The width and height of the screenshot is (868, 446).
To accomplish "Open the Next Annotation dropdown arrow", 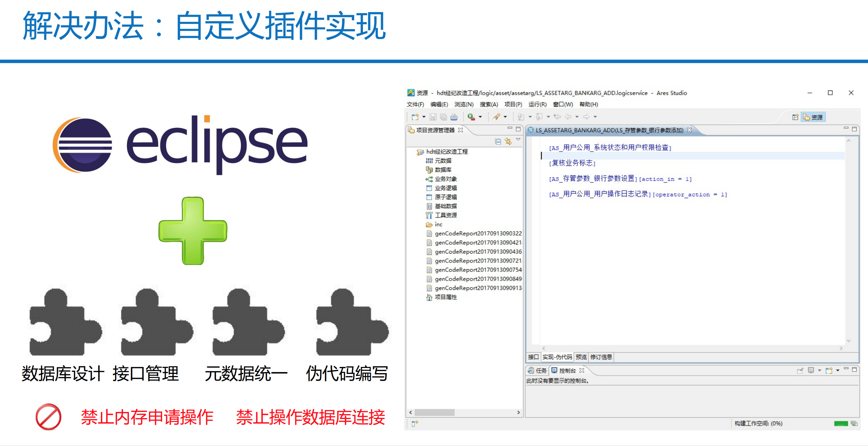I will 530,117.
